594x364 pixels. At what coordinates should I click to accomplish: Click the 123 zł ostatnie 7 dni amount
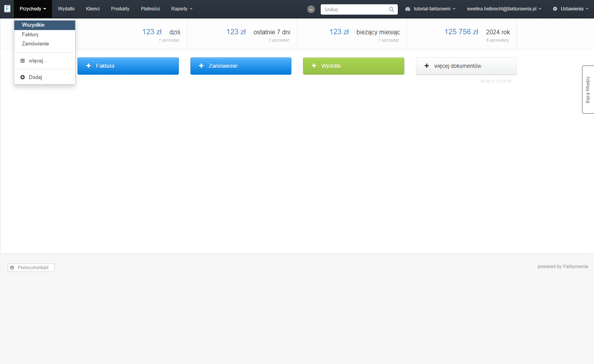(236, 32)
